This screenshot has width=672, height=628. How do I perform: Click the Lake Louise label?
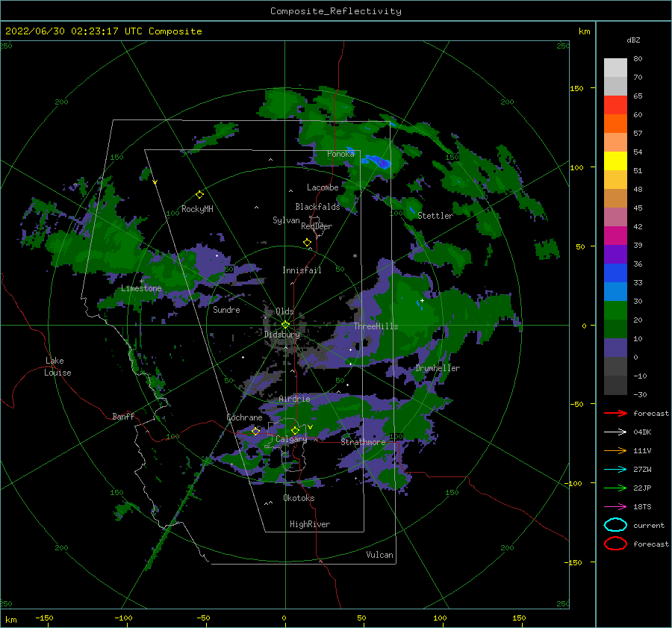(57, 367)
